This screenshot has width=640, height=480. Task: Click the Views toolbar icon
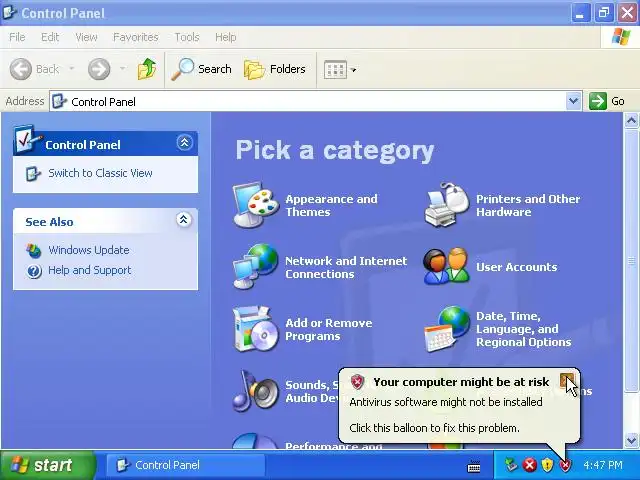coord(335,70)
